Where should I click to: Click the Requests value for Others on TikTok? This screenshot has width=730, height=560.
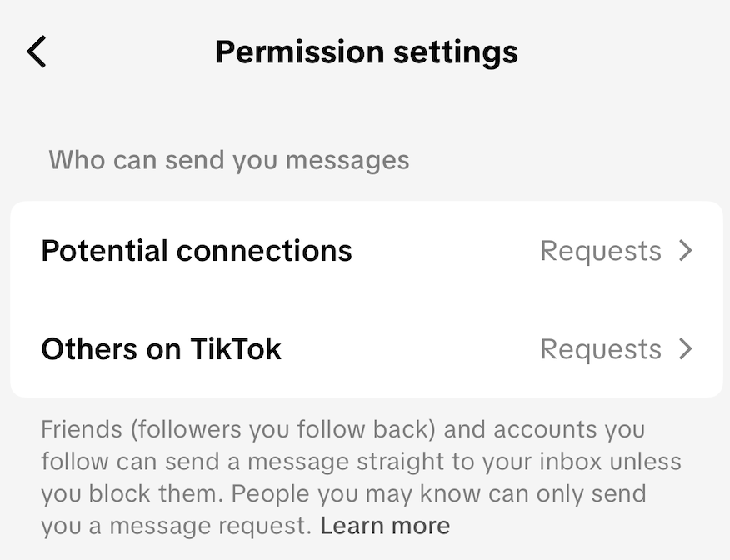coord(600,348)
